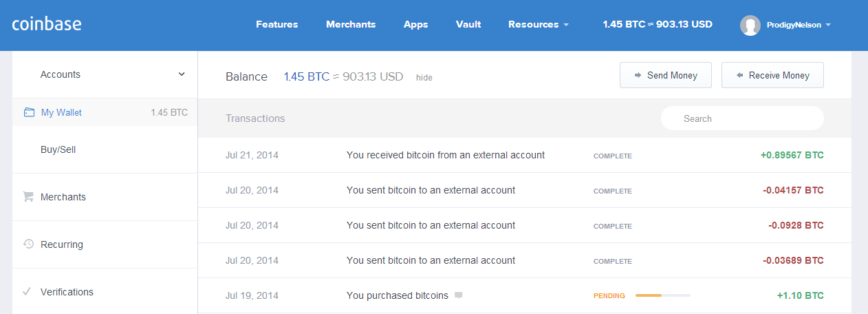Image resolution: width=868 pixels, height=314 pixels.
Task: Click the pending purchase progress bar
Action: [662, 295]
